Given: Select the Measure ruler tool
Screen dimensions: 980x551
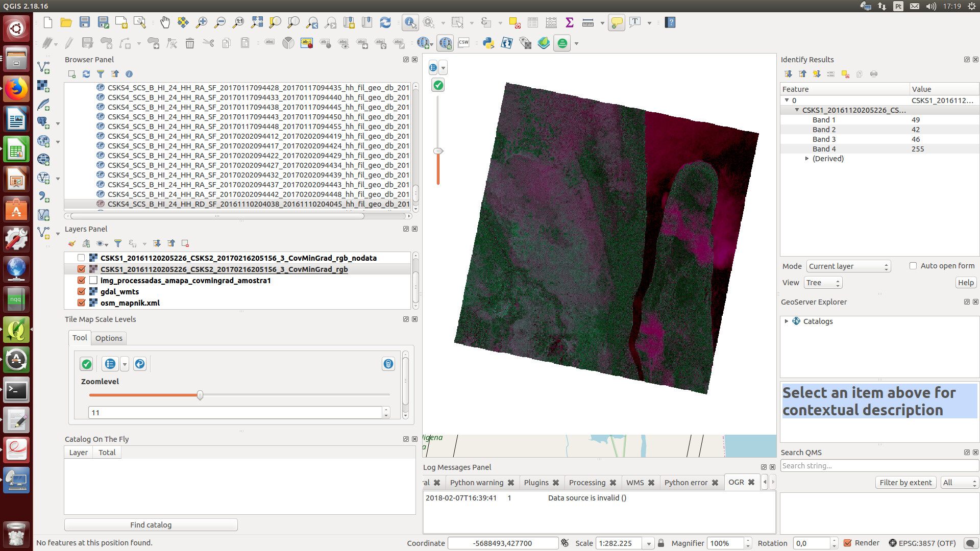Looking at the screenshot, I should (x=588, y=22).
